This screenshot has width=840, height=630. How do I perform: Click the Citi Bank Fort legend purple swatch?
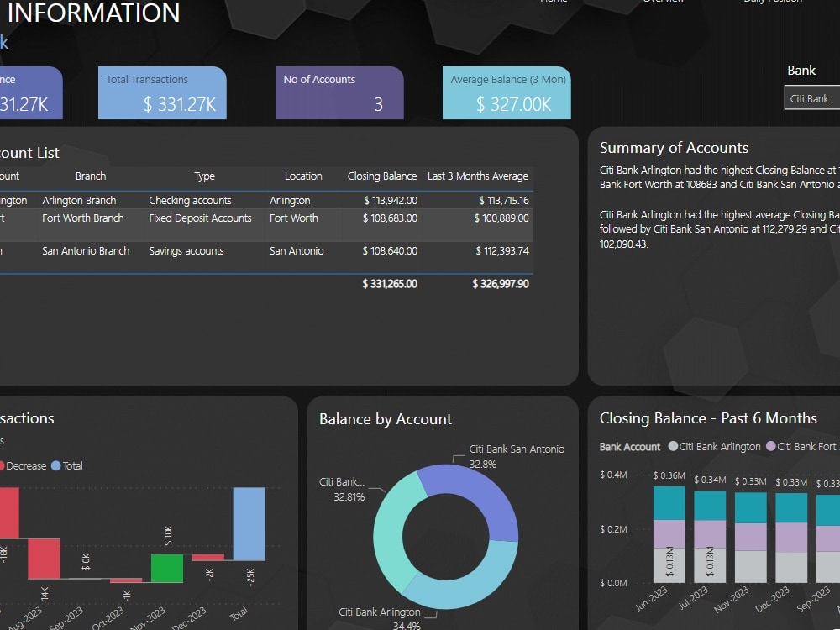[771, 446]
